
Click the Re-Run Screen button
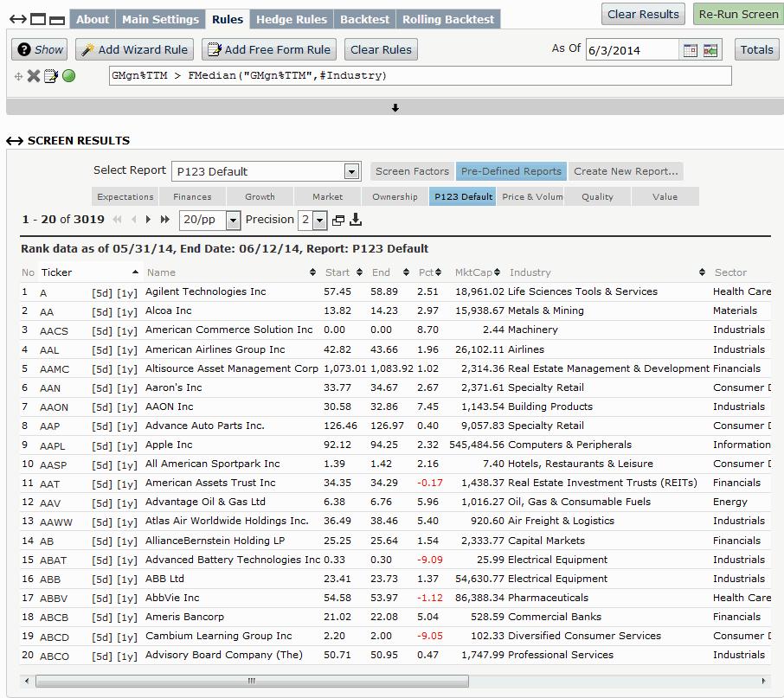[x=738, y=14]
